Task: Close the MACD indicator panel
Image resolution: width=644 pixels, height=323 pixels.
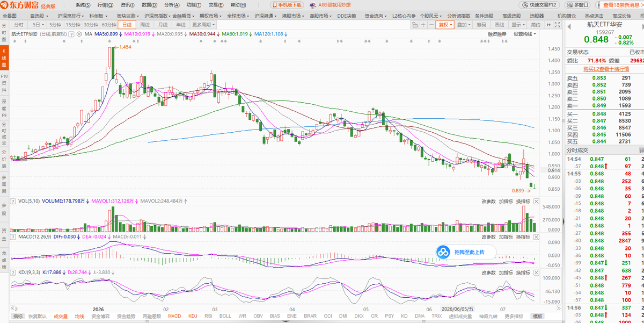Action: click(536, 236)
